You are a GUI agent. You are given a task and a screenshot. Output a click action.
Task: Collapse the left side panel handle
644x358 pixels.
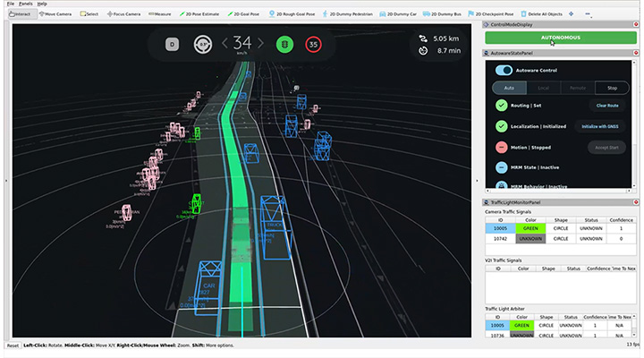[x=6, y=181]
